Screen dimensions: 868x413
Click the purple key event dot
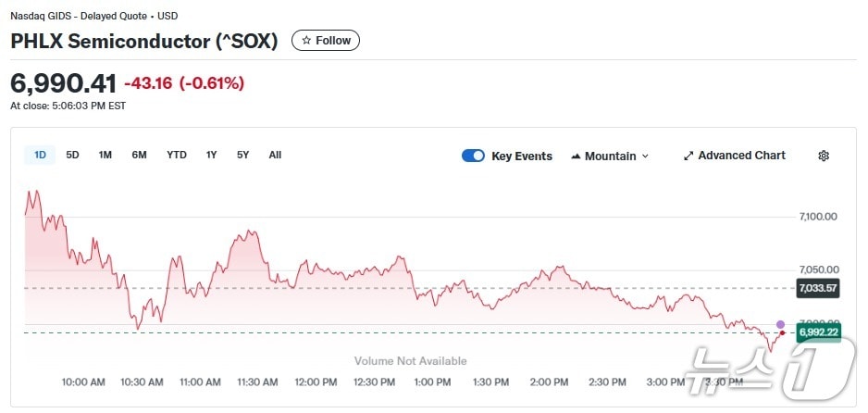click(x=780, y=324)
